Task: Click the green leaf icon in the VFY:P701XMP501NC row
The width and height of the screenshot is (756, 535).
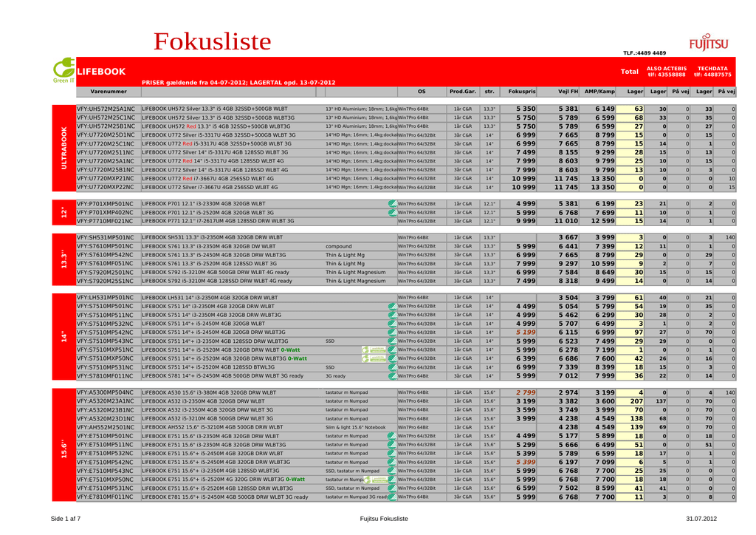Action: point(393,203)
